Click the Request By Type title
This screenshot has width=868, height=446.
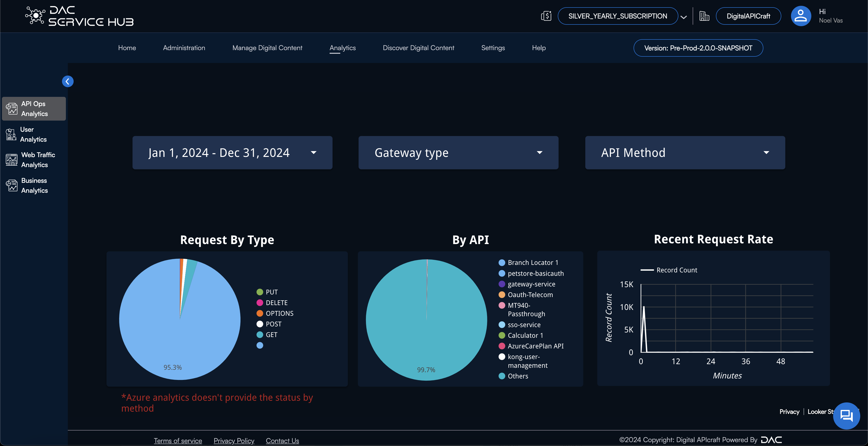click(x=227, y=240)
